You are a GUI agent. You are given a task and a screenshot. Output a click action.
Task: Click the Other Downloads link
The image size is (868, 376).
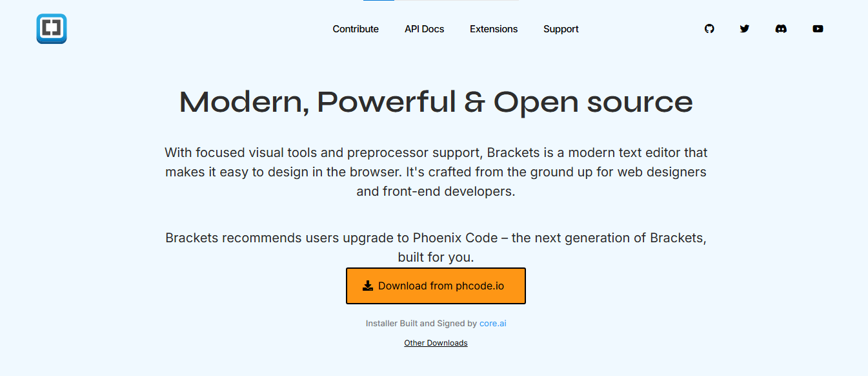coord(436,342)
